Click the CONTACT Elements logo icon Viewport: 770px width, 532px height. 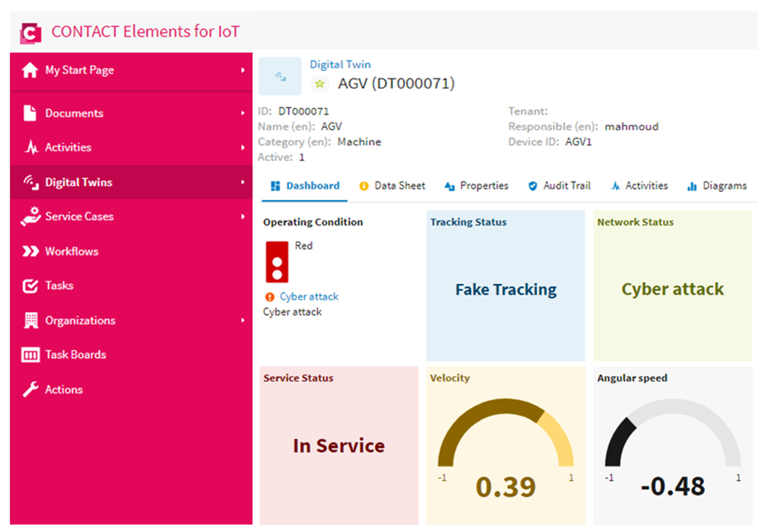click(x=30, y=33)
